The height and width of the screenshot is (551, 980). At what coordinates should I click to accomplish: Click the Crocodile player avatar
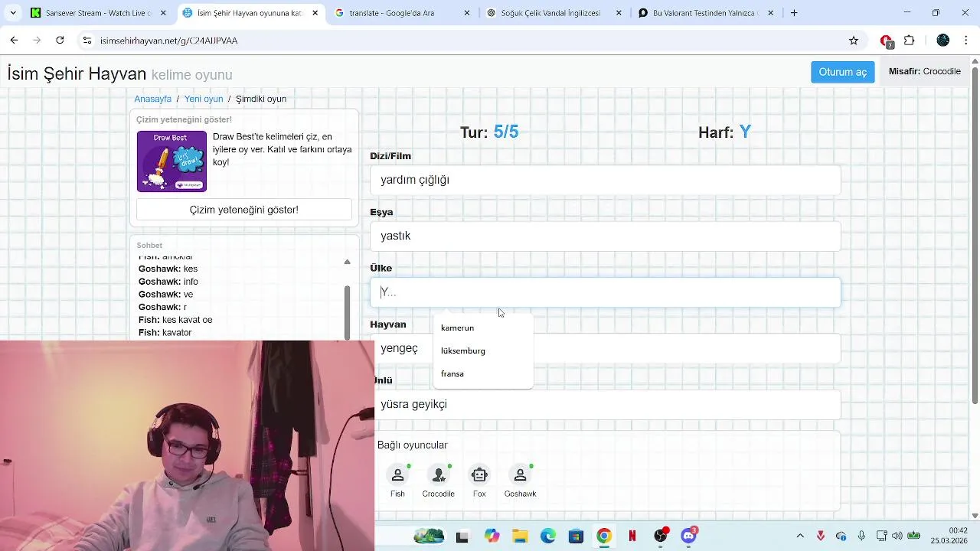[438, 475]
